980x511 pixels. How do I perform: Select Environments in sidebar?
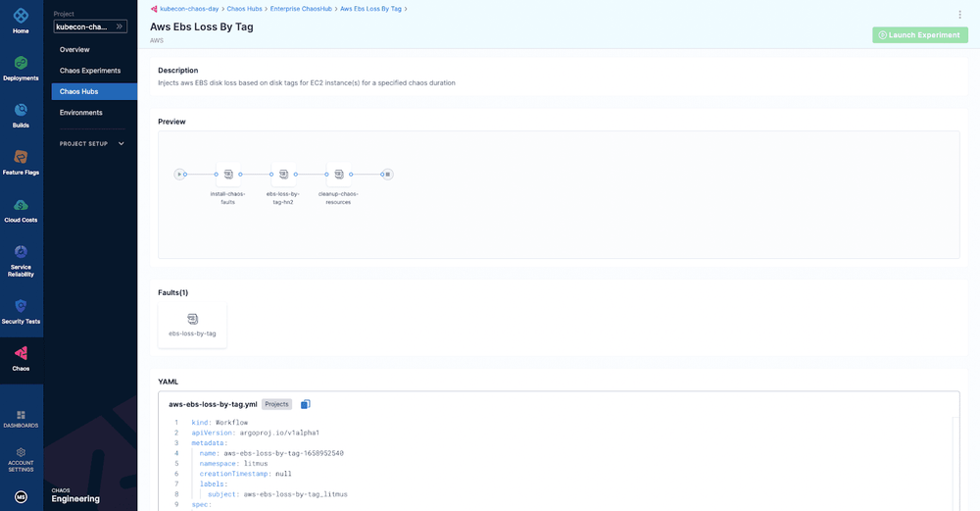(80, 113)
